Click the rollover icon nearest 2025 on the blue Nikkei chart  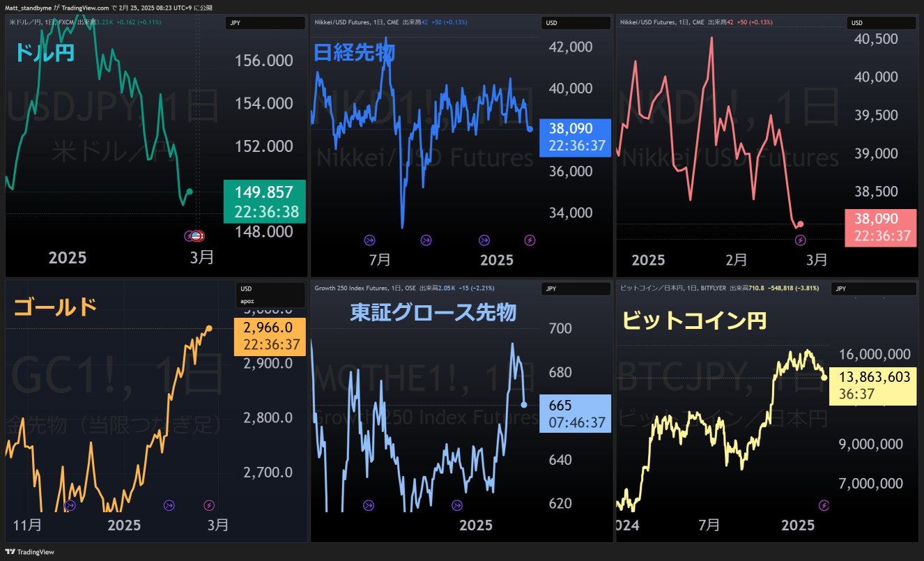(x=484, y=240)
